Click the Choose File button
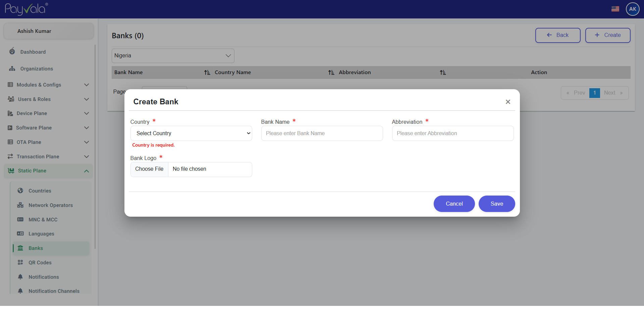644x324 pixels. point(149,169)
